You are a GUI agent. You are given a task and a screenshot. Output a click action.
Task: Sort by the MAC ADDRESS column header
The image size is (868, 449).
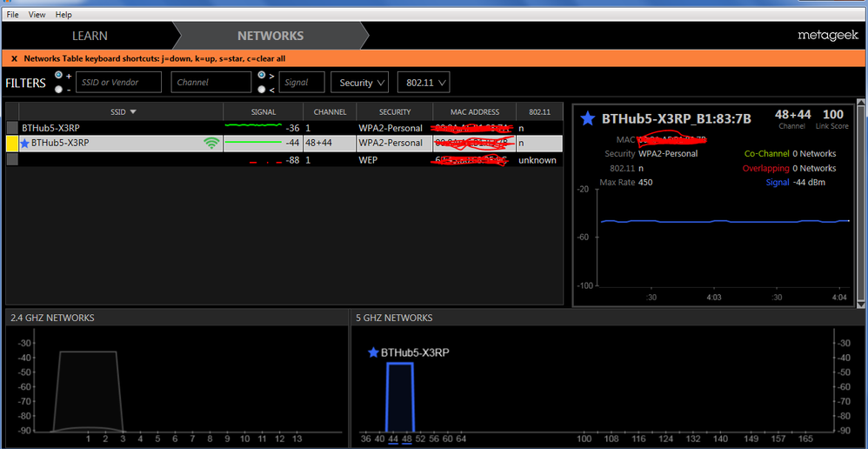tap(475, 112)
